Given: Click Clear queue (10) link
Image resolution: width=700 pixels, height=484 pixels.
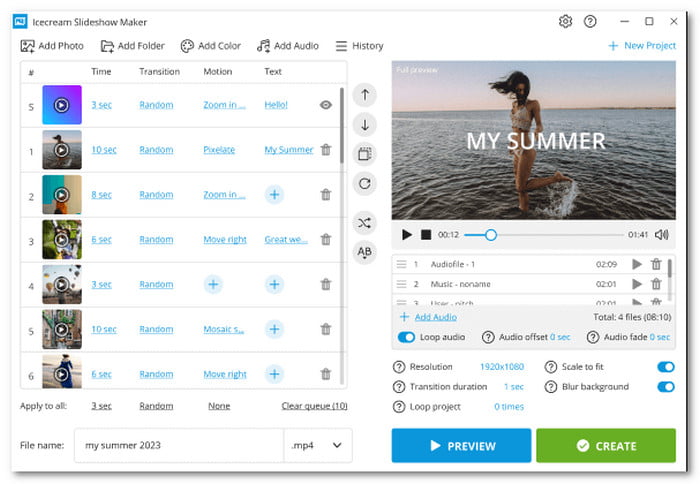Looking at the screenshot, I should (314, 406).
